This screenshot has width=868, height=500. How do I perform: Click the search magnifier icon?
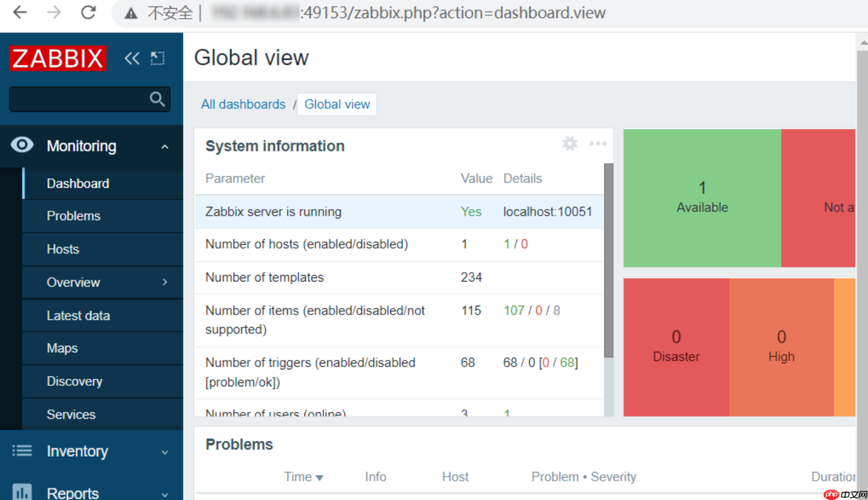pyautogui.click(x=157, y=99)
